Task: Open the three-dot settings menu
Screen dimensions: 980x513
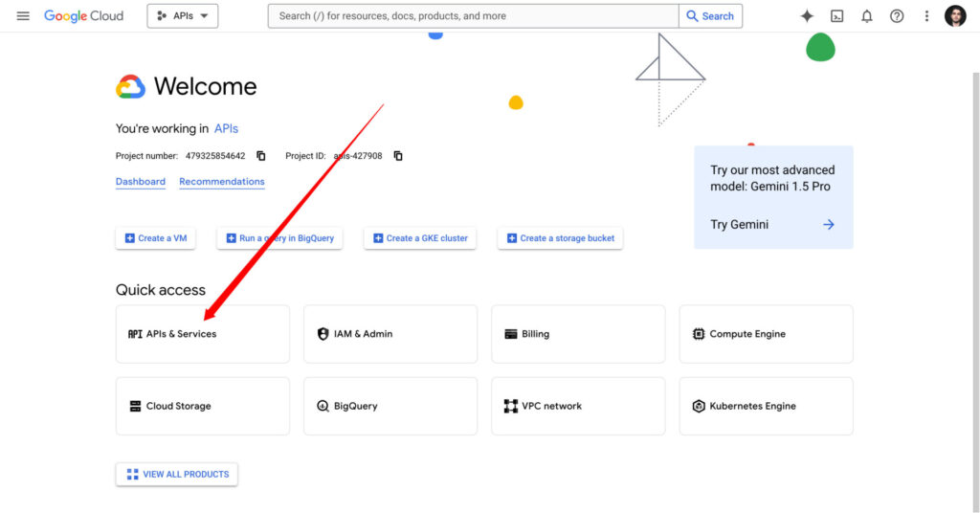Action: click(926, 16)
